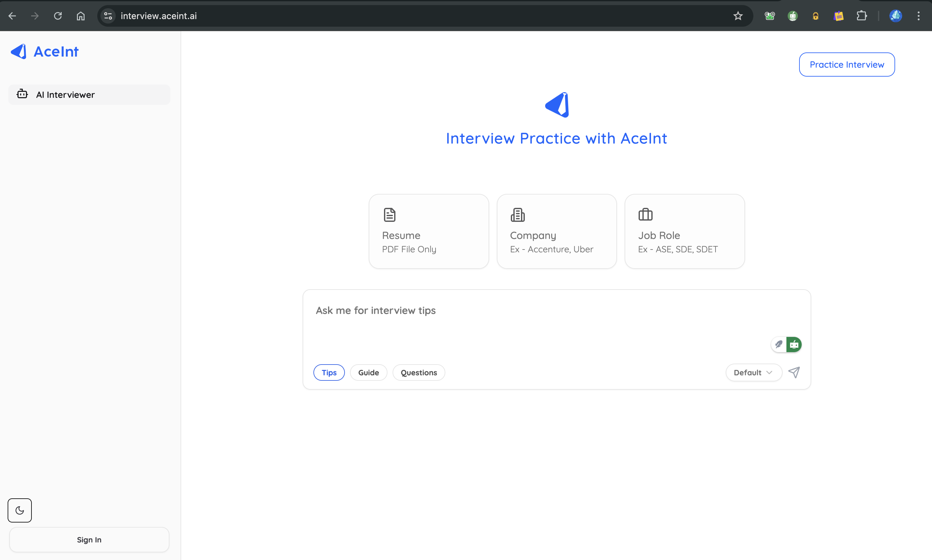932x560 pixels.
Task: Click the robot icon beside AI Interviewer
Action: (x=22, y=94)
